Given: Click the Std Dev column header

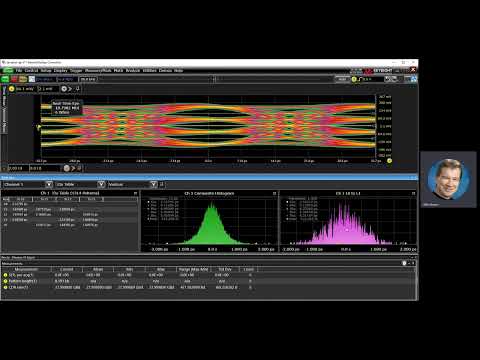Looking at the screenshot, I should coord(225,269).
